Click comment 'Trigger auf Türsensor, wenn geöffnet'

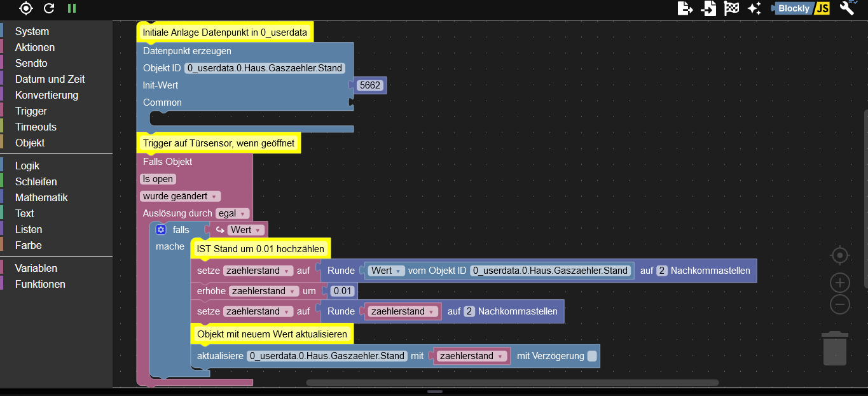[219, 144]
